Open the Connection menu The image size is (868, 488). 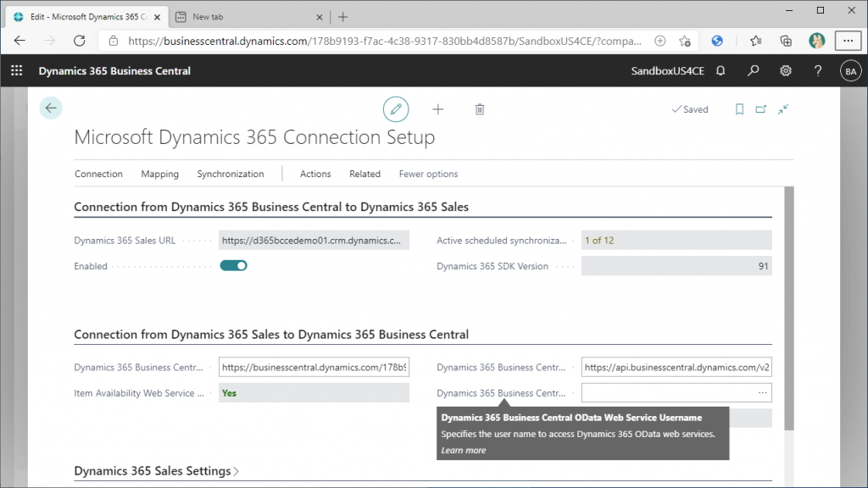coord(98,174)
